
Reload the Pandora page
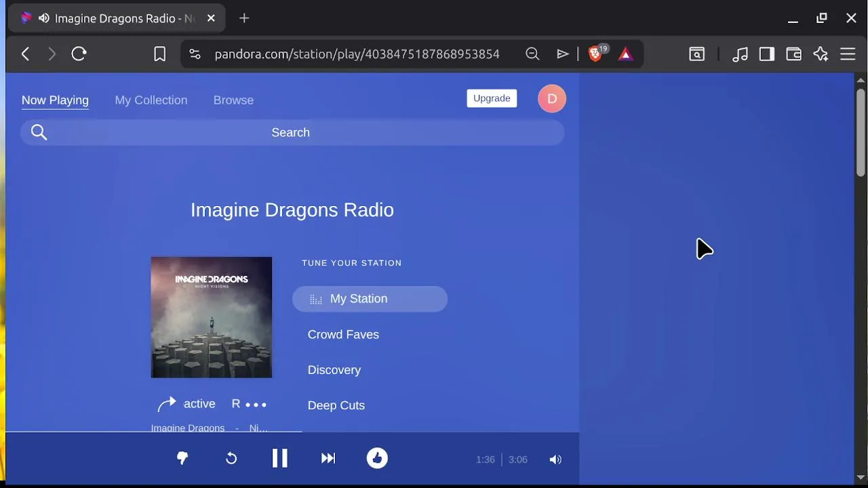pos(79,54)
